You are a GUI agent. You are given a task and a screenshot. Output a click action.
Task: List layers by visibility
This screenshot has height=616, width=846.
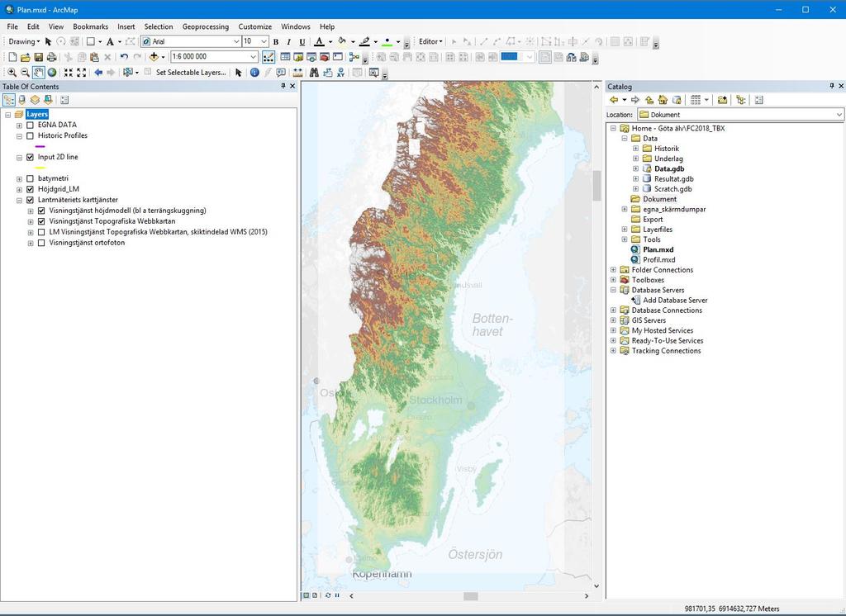pos(35,100)
